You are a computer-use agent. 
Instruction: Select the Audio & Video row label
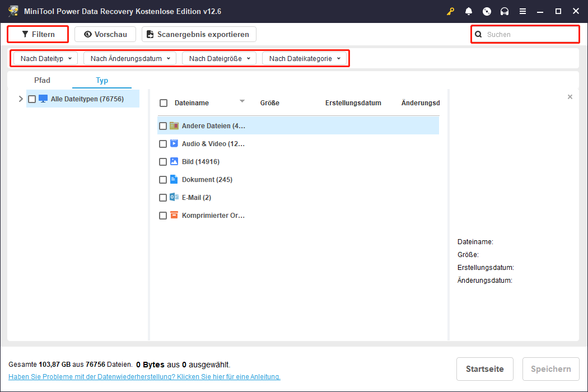click(x=213, y=144)
